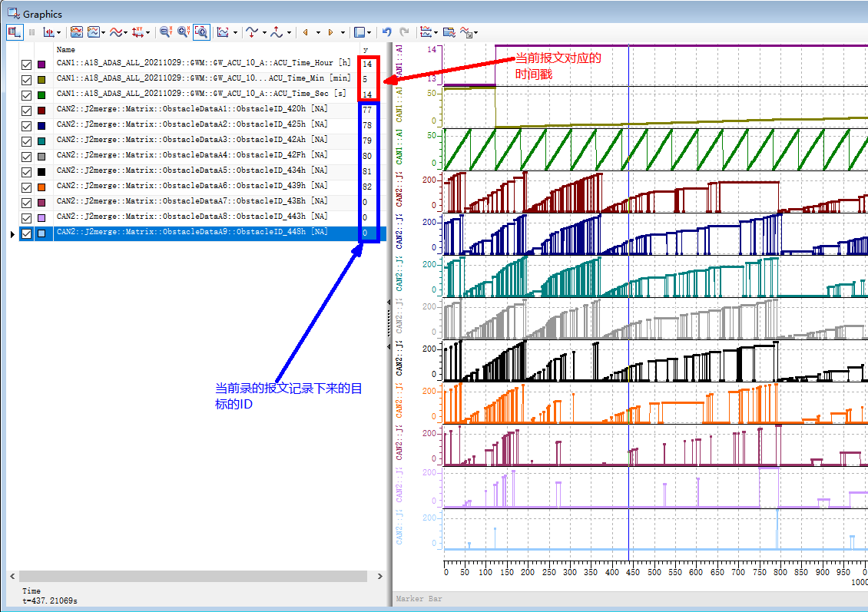Click the zoom in magnifier icon
Image resolution: width=868 pixels, height=612 pixels.
point(183,32)
